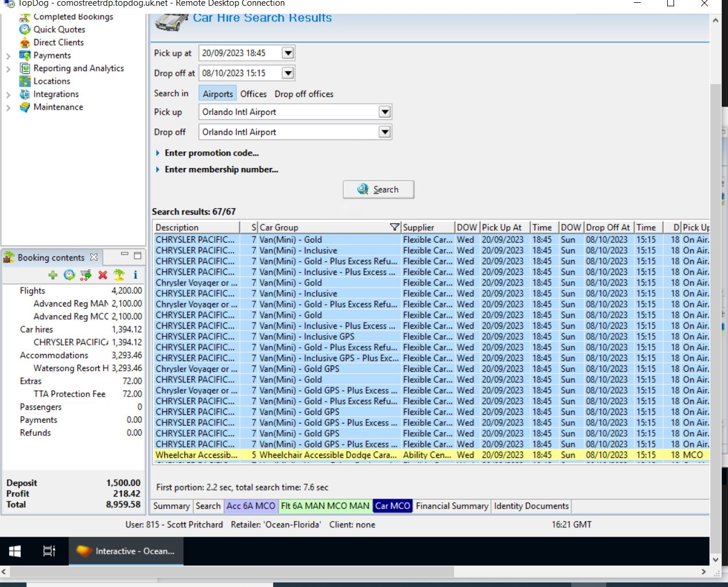
Task: Select the Wheelchair Accessible Dodge Caravan row
Action: 432,455
